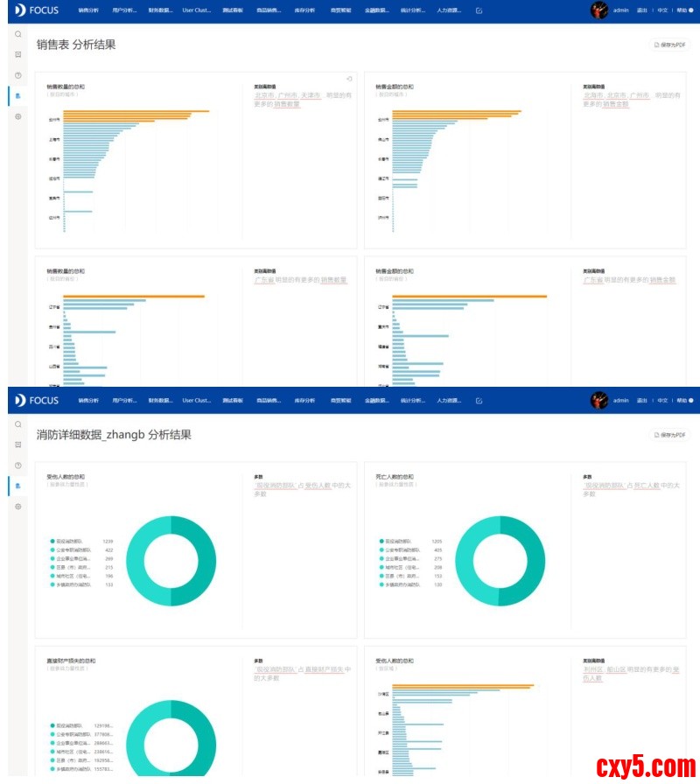The image size is (700, 784).
Task: Open the 用户分析... tab in the 消防详细数据 page nav bar
Action: click(124, 400)
